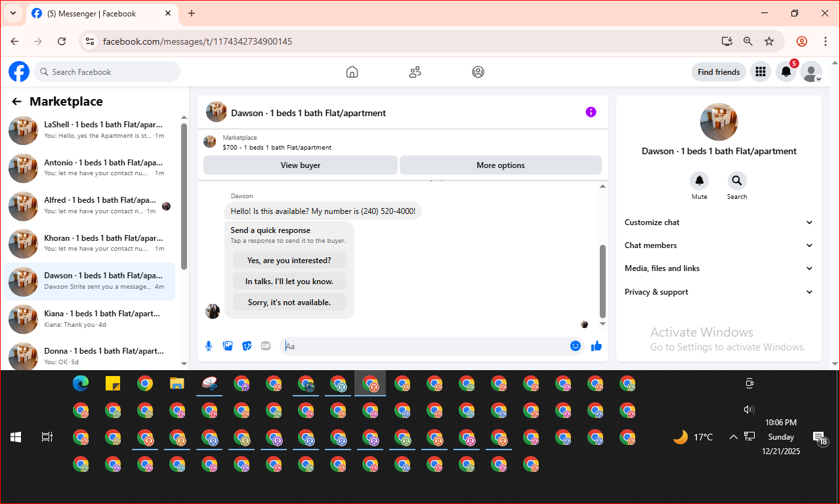840x504 pixels.
Task: Expand Media, files and links section
Action: click(719, 268)
